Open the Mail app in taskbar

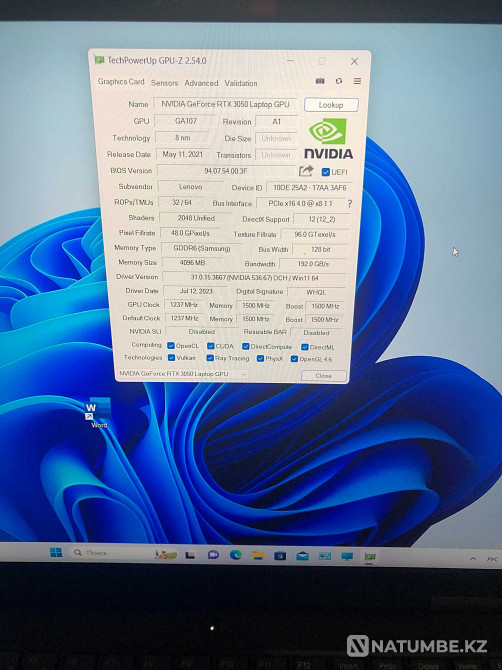tap(302, 555)
